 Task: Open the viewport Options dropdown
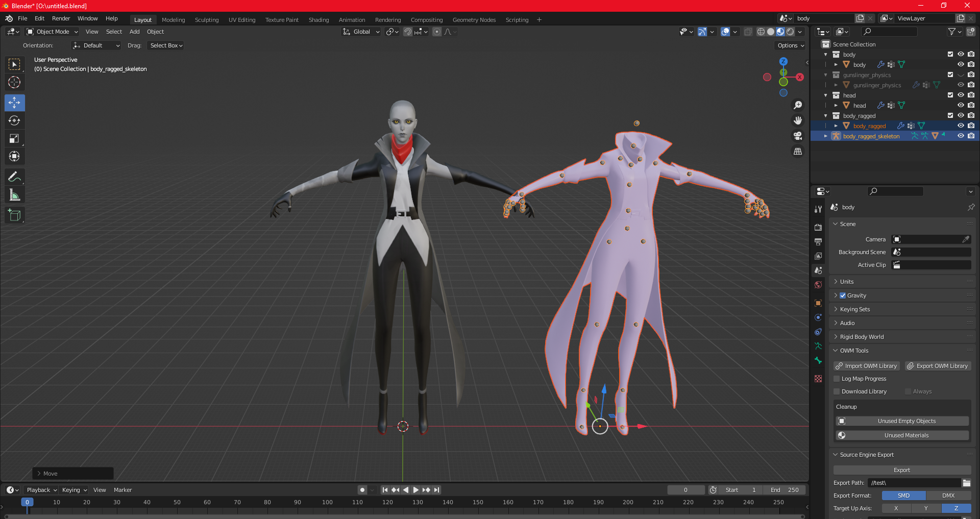pos(791,45)
